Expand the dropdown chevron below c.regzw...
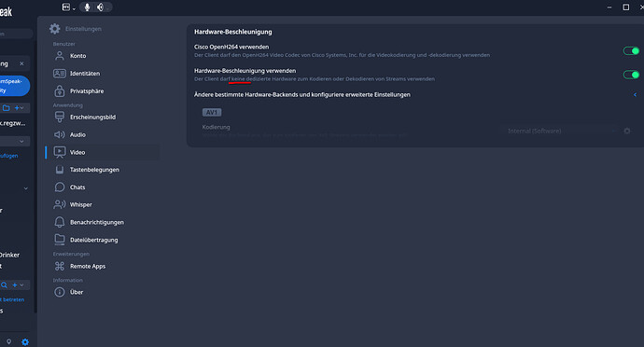 click(21, 141)
